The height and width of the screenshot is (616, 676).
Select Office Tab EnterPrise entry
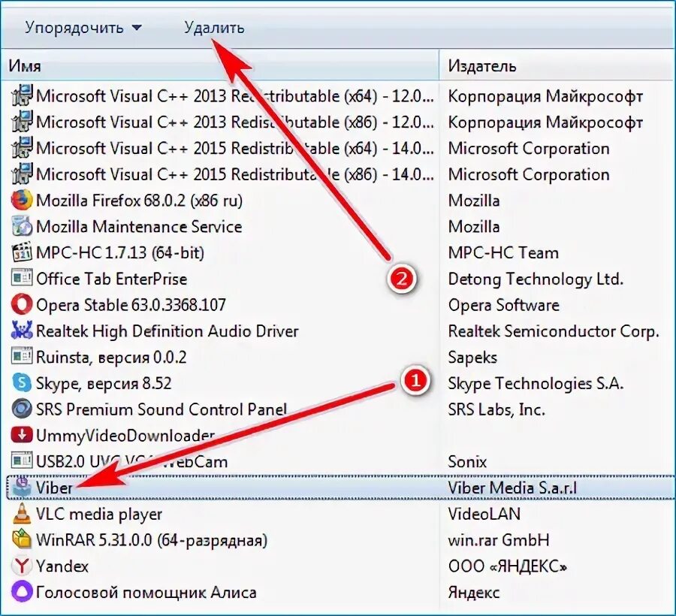pos(112,279)
